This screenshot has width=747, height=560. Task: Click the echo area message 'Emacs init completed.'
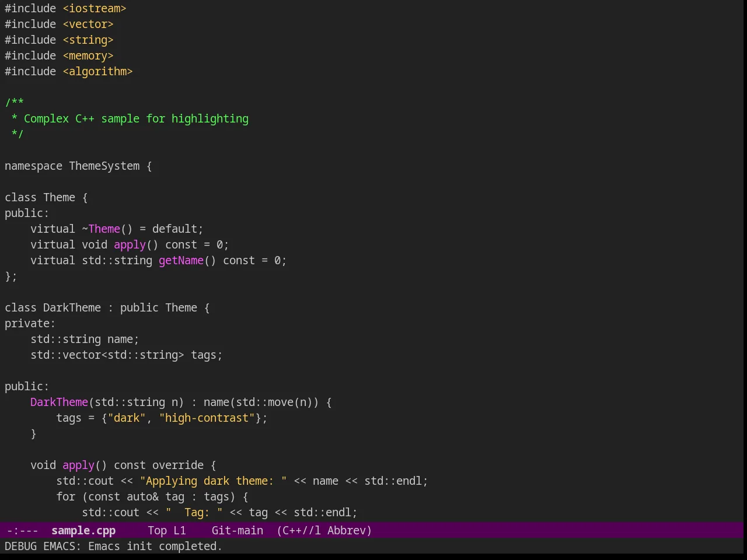(x=155, y=546)
